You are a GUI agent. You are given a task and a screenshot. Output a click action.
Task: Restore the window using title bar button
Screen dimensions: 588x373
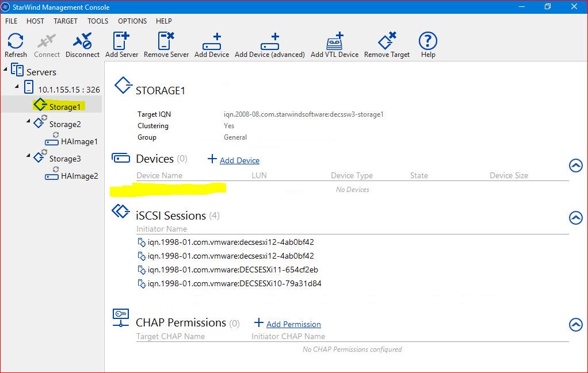click(x=548, y=6)
